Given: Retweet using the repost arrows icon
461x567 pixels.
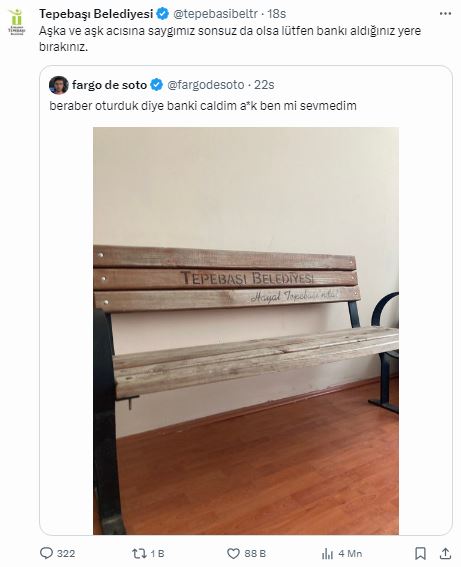Looking at the screenshot, I should pos(139,553).
